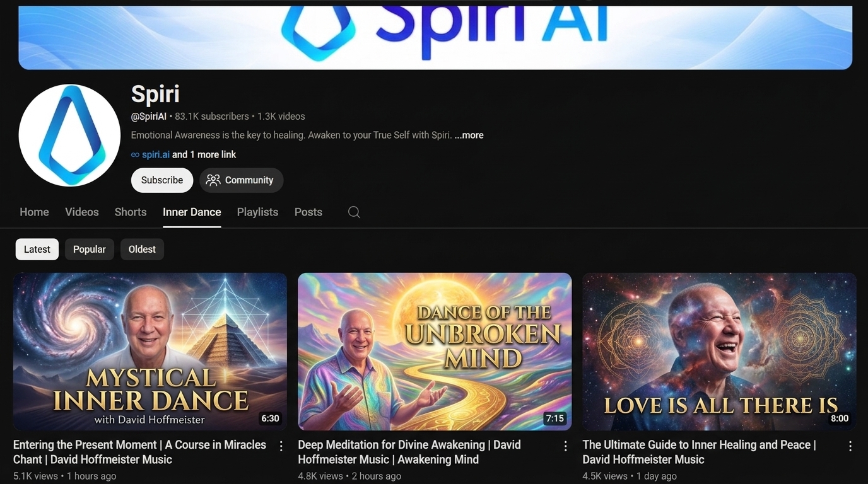
Task: Expand channel description with ...more
Action: click(469, 135)
